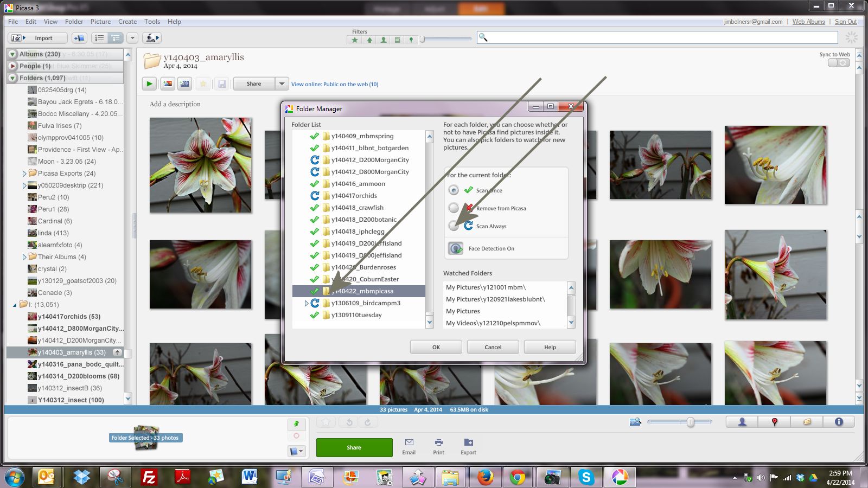
Task: Show the Places panel pin icon
Action: point(775,422)
